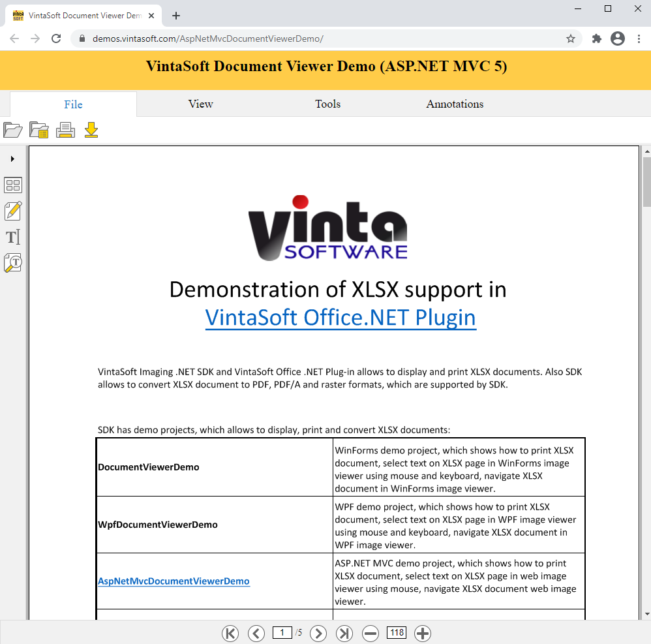Screen dimensions: 651x644
Task: Open the previously uploaded files list icon
Action: 39,130
